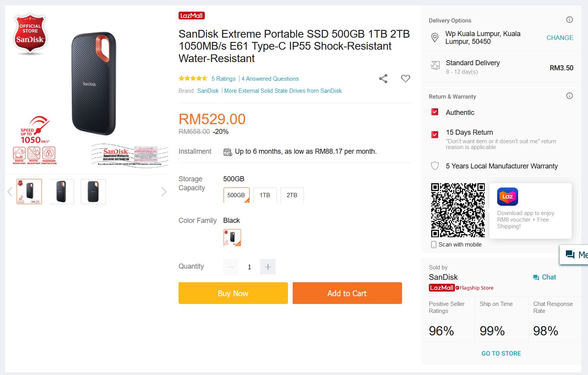
Task: Open the Messages chat bubble widget
Action: coord(574,255)
